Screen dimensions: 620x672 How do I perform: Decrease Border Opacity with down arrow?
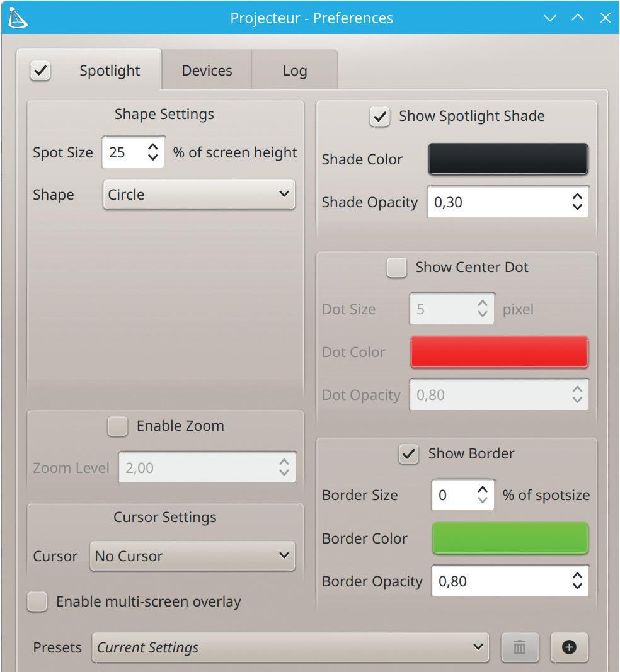(577, 586)
